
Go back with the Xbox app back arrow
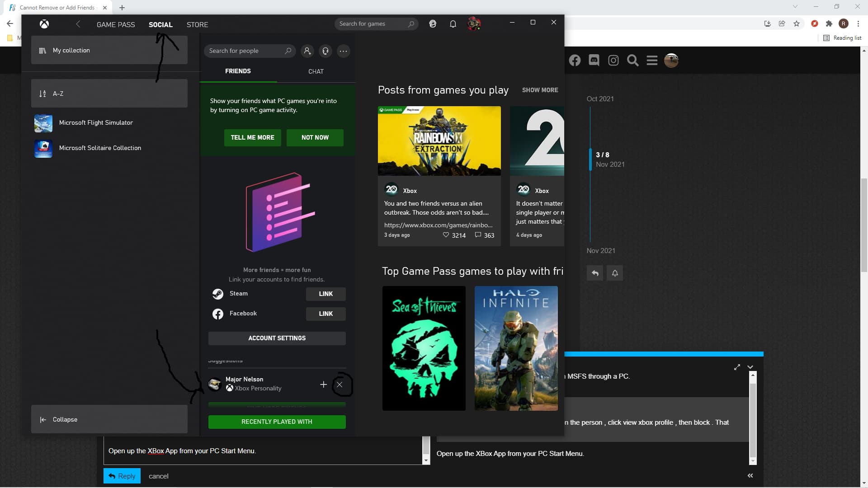pos(78,24)
